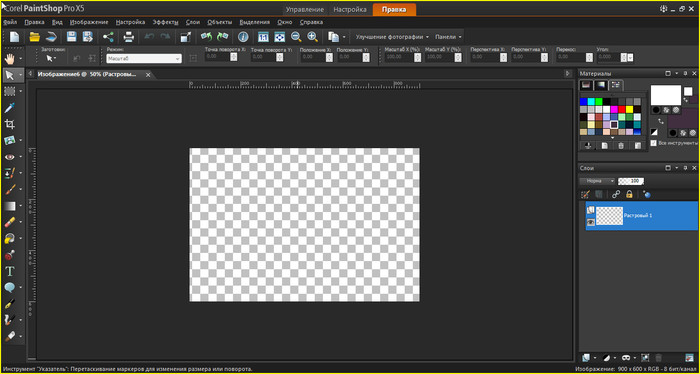Select the Crop tool

click(x=9, y=124)
